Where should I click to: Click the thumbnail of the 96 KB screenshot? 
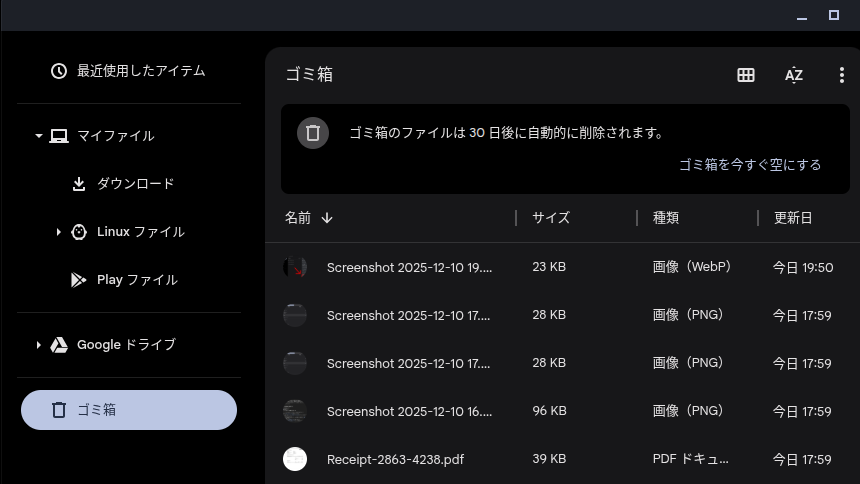[295, 411]
